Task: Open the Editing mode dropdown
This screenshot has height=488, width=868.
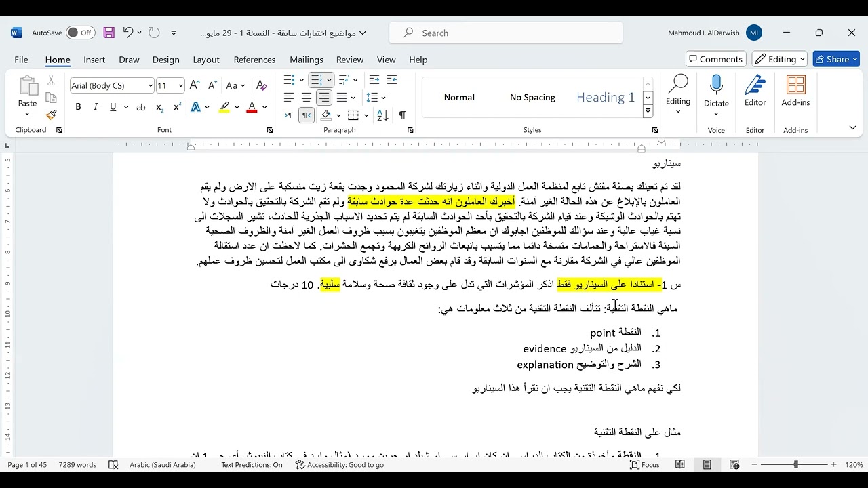Action: tap(780, 59)
